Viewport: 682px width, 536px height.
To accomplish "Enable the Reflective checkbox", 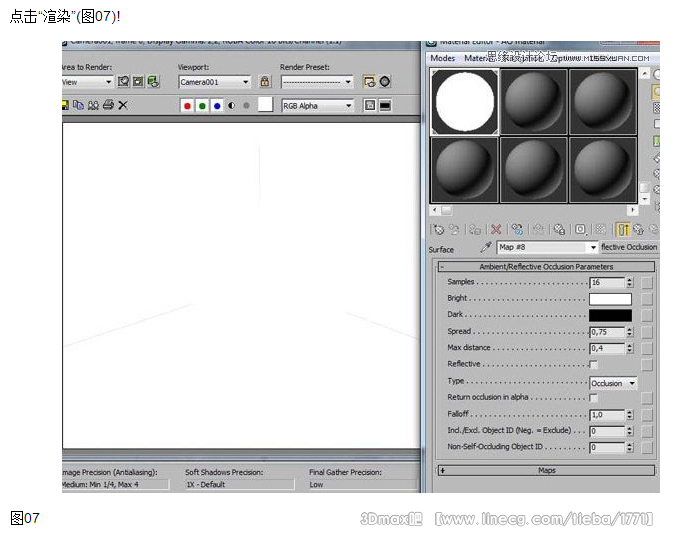I will coord(593,364).
